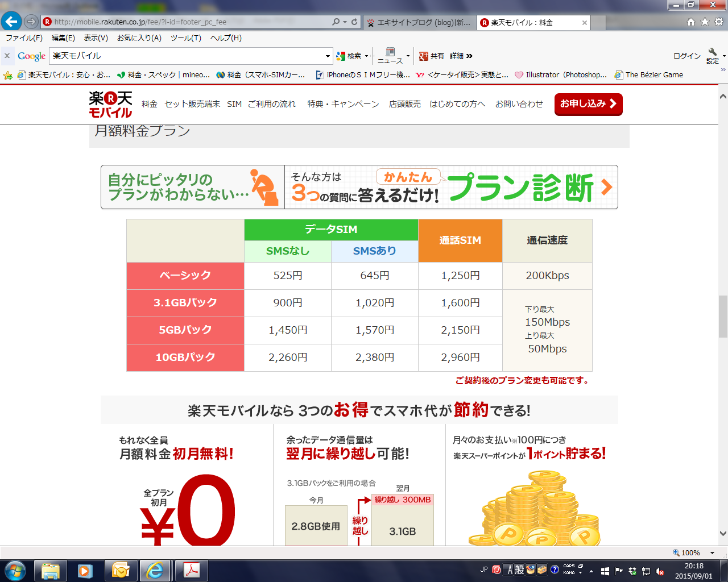This screenshot has height=582, width=728.
Task: Toggle the KANA indicator in language bar
Action: point(569,573)
